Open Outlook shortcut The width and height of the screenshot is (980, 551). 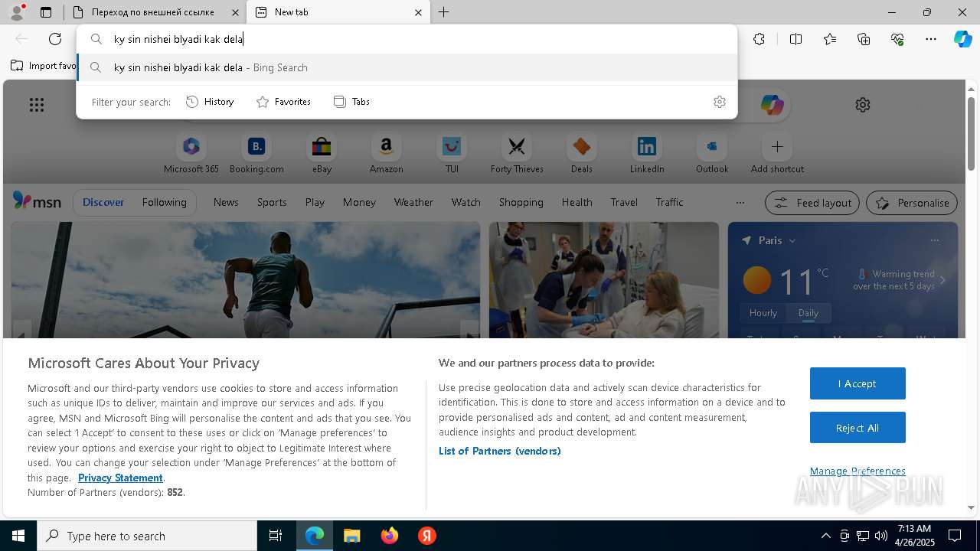(712, 153)
